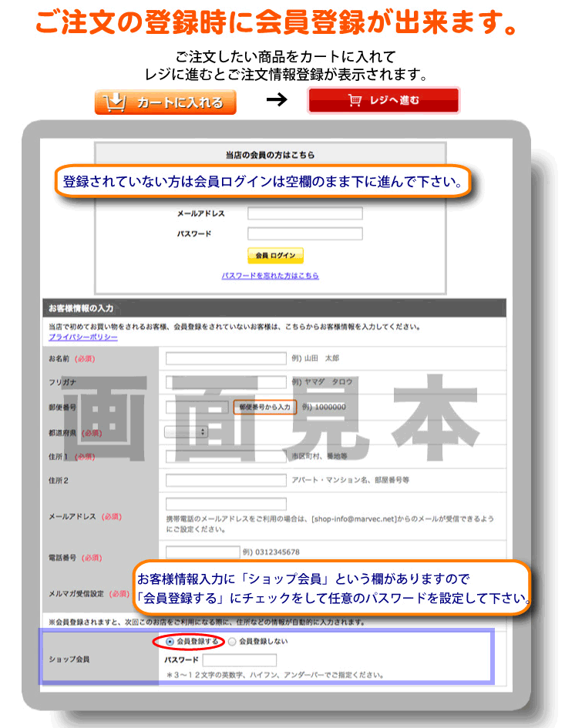565x728 pixels.
Task: Open the パスワードを忘れた方はこちら link
Action: [x=270, y=275]
